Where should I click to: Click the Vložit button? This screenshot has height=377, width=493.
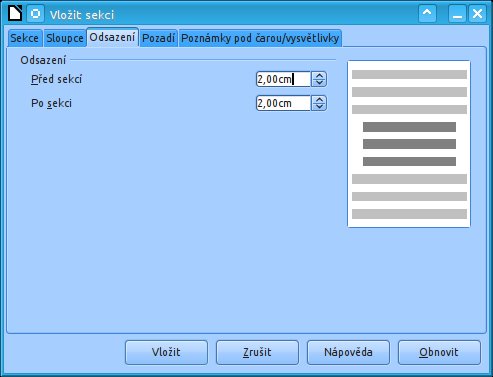[x=166, y=352]
